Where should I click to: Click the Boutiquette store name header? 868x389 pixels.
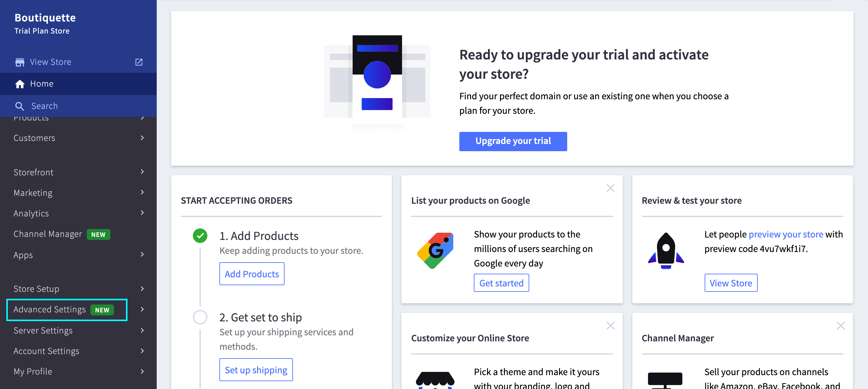(x=45, y=18)
